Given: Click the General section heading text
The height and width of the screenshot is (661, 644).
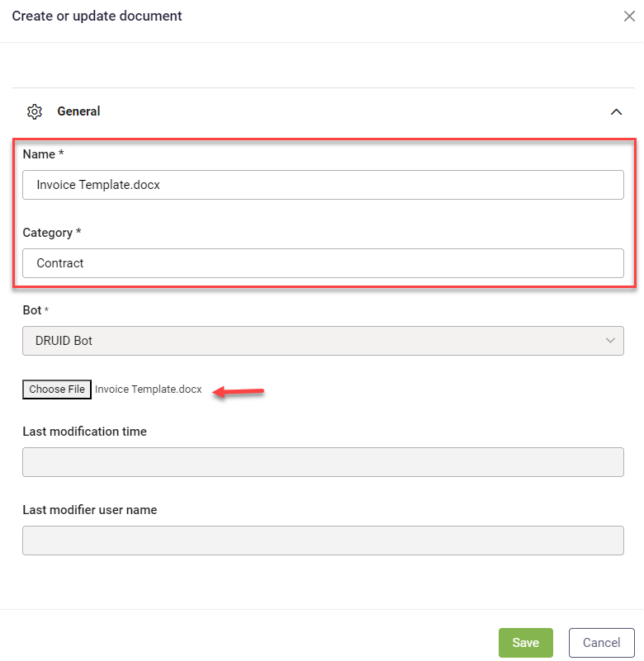Looking at the screenshot, I should [x=78, y=111].
